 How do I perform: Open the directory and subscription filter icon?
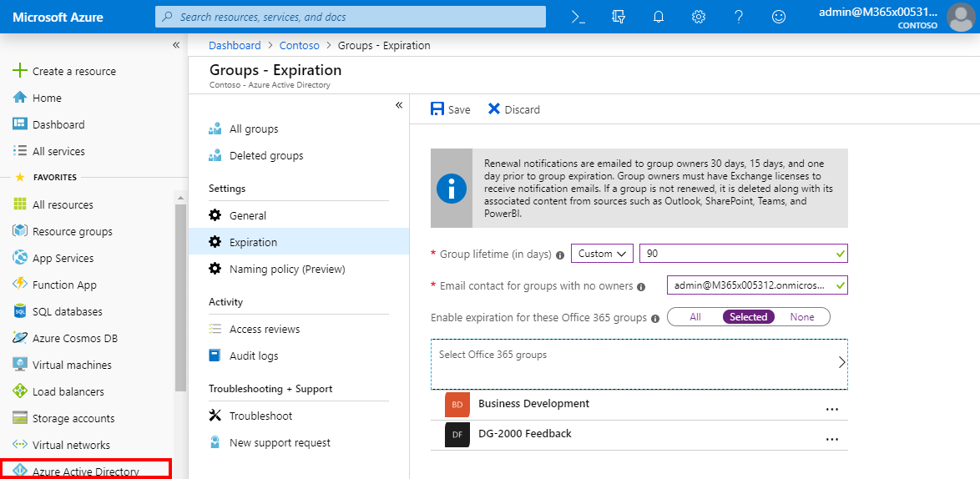(x=619, y=17)
